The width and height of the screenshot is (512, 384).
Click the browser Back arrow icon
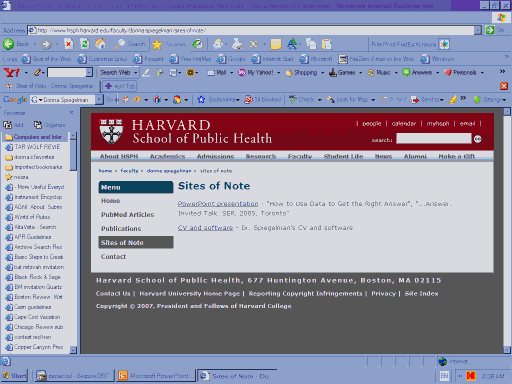pyautogui.click(x=8, y=44)
